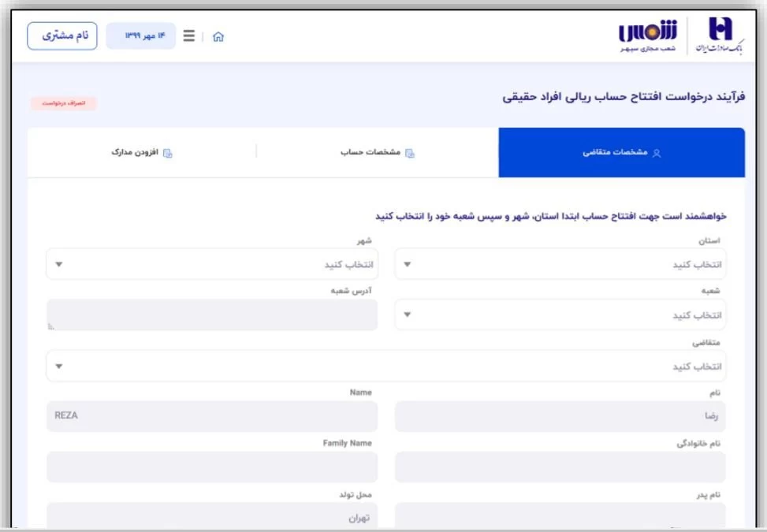The image size is (767, 532).
Task: Click the arrow of the استان dropdown
Action: coord(407,265)
